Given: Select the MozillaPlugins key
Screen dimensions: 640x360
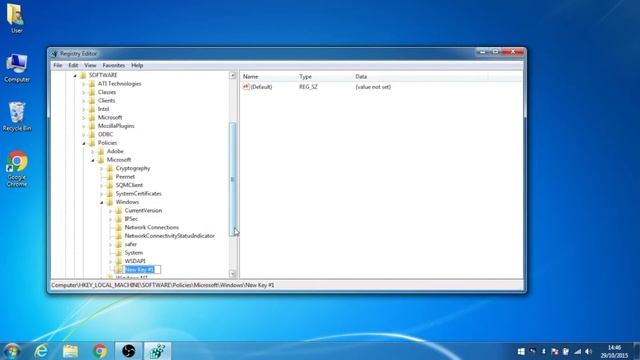Looking at the screenshot, I should click(116, 126).
